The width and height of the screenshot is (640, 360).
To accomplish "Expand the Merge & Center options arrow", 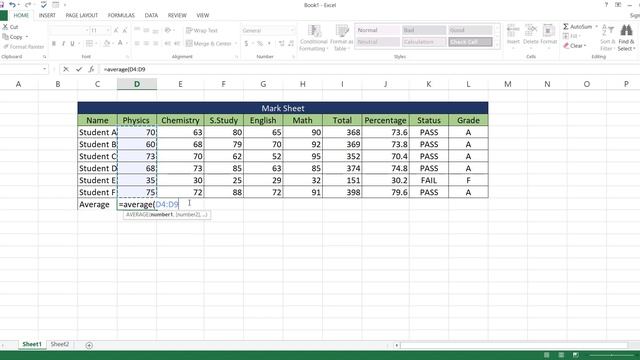I will (236, 44).
